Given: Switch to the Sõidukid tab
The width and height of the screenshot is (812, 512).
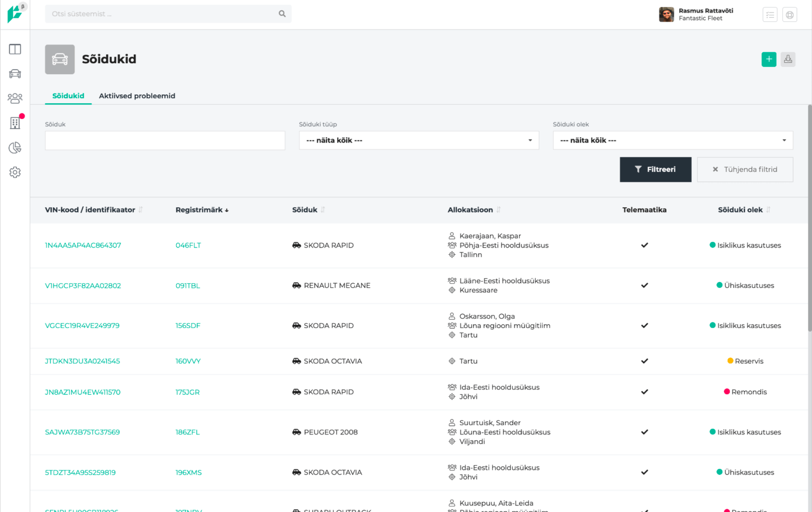Looking at the screenshot, I should 68,96.
